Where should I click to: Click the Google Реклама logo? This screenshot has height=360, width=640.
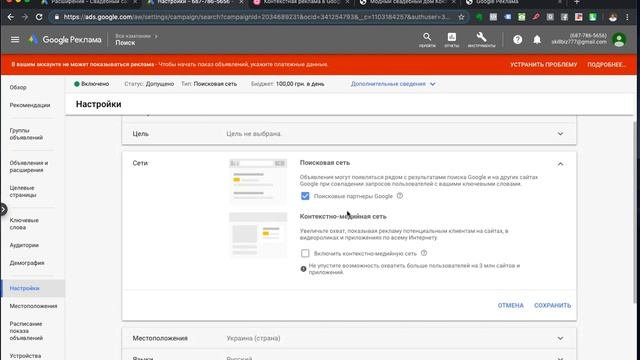(x=65, y=40)
